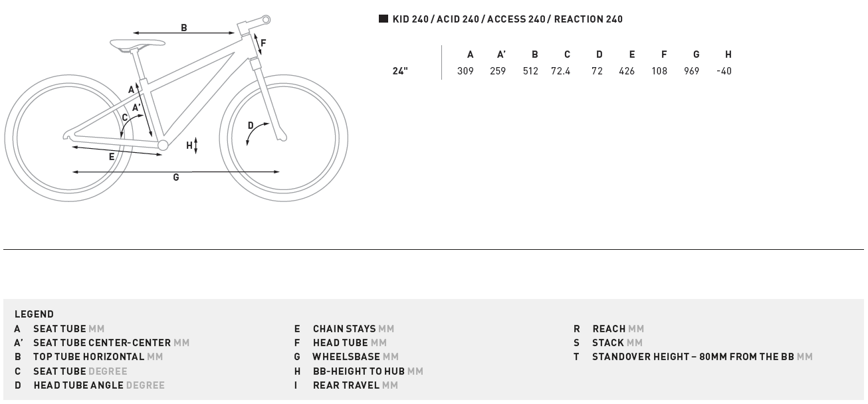Click the black square beside KID 240 title
This screenshot has width=868, height=404.
pyautogui.click(x=383, y=19)
